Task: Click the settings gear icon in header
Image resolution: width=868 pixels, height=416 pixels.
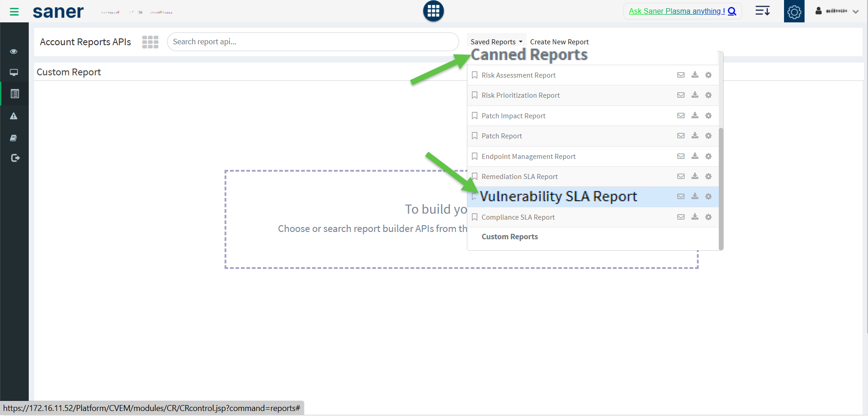Action: pos(794,12)
